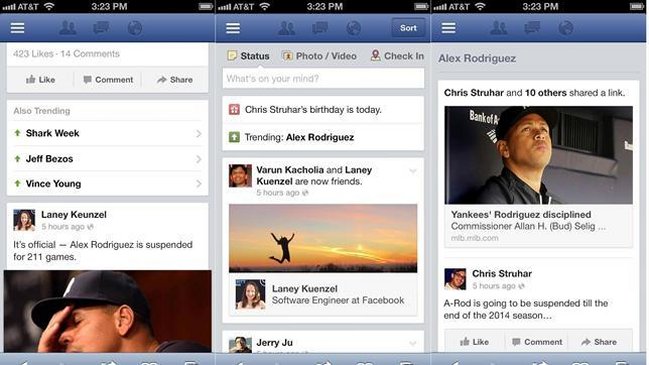Open the Alex Rodriguez dugout photo
Viewport: 649px width, 365px height.
pos(538,155)
